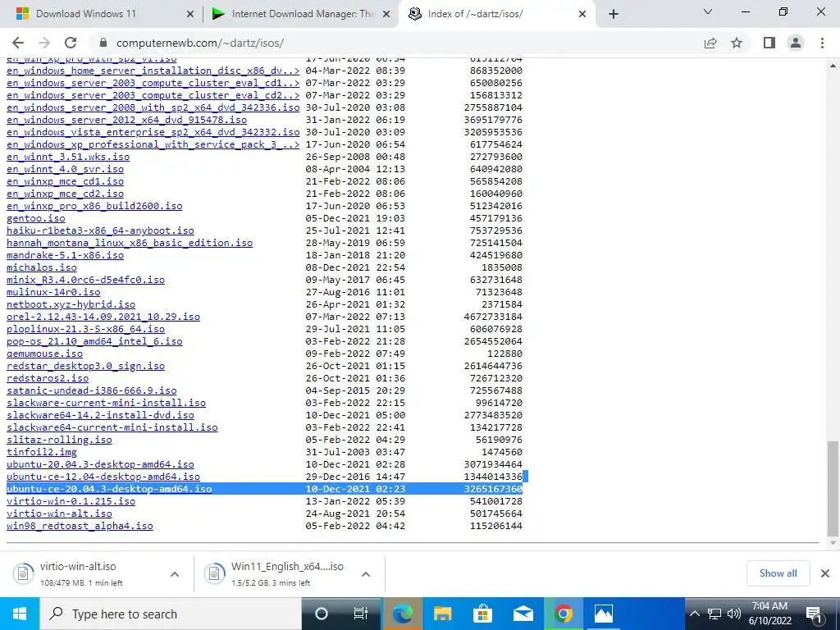840x630 pixels.
Task: Open a new browser tab
Action: pos(614,14)
